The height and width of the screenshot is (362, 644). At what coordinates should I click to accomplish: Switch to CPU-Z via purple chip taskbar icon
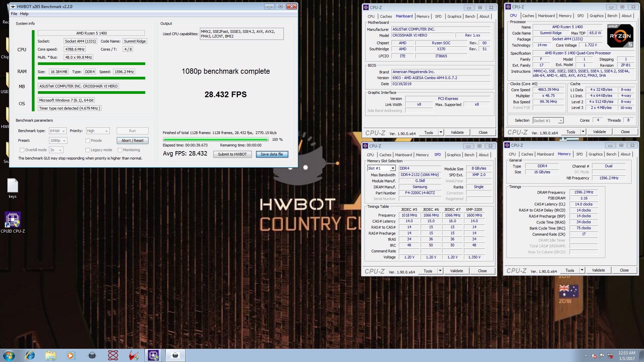point(154,355)
